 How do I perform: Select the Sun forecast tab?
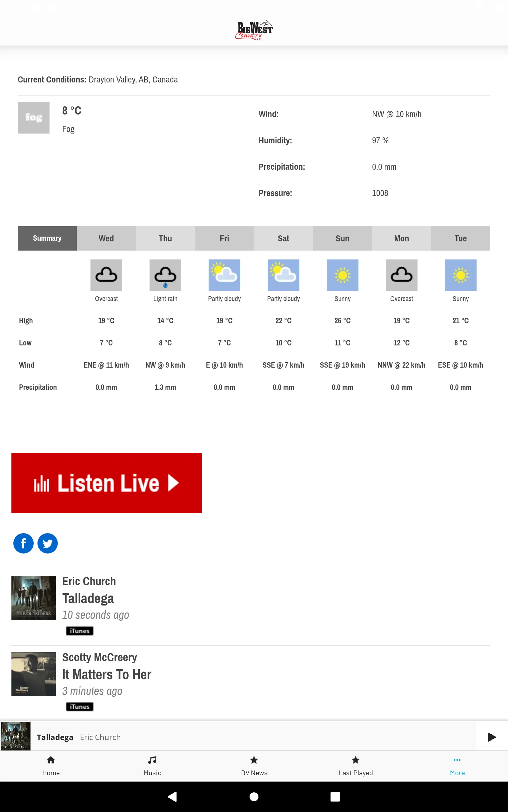pyautogui.click(x=342, y=238)
